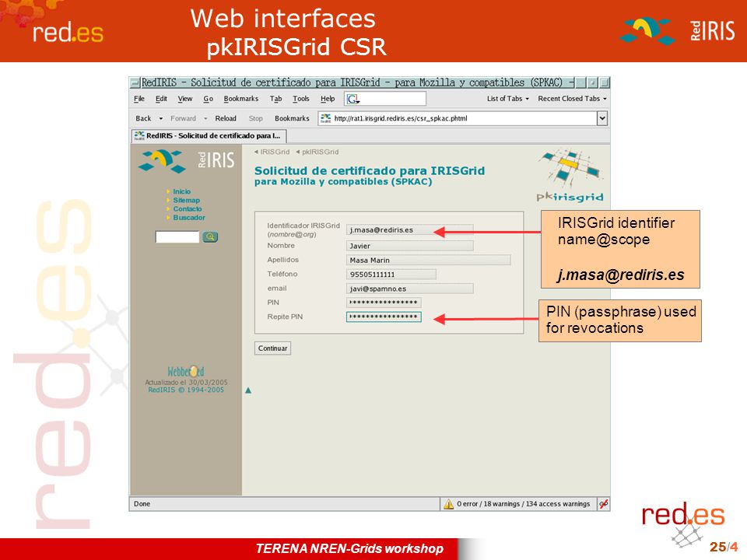Screen dimensions: 747x560
Task: Click the error and warnings status text
Action: point(523,504)
